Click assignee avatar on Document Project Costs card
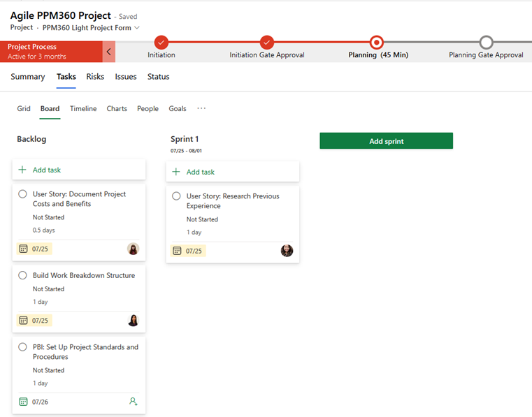The height and width of the screenshot is (417, 532). [133, 249]
